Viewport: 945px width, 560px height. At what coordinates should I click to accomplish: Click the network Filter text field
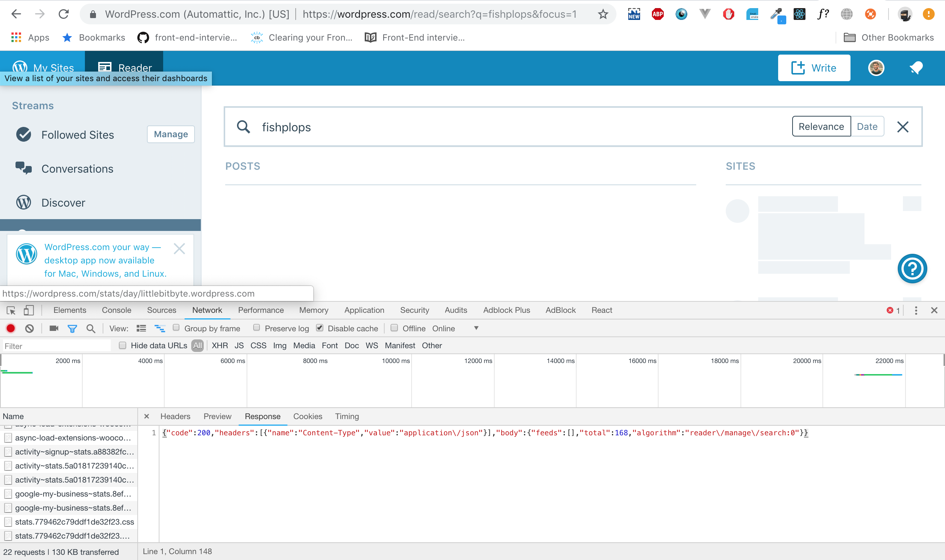56,346
